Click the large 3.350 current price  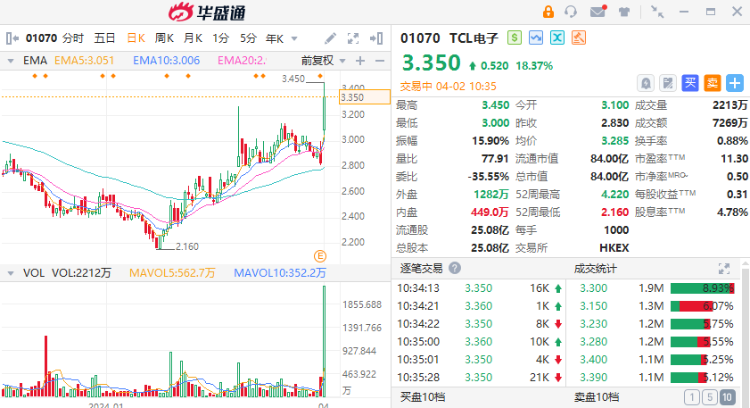[431, 63]
